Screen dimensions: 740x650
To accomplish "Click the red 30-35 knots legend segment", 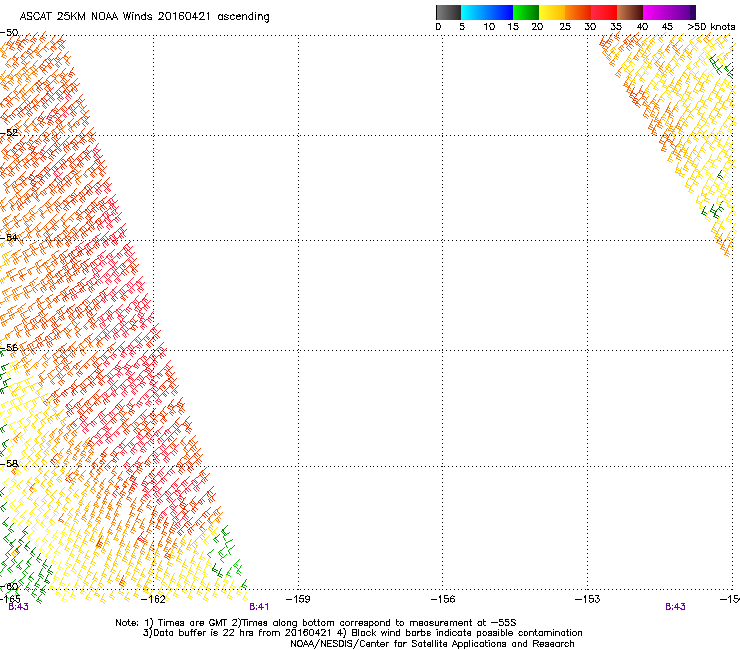I will [x=604, y=12].
